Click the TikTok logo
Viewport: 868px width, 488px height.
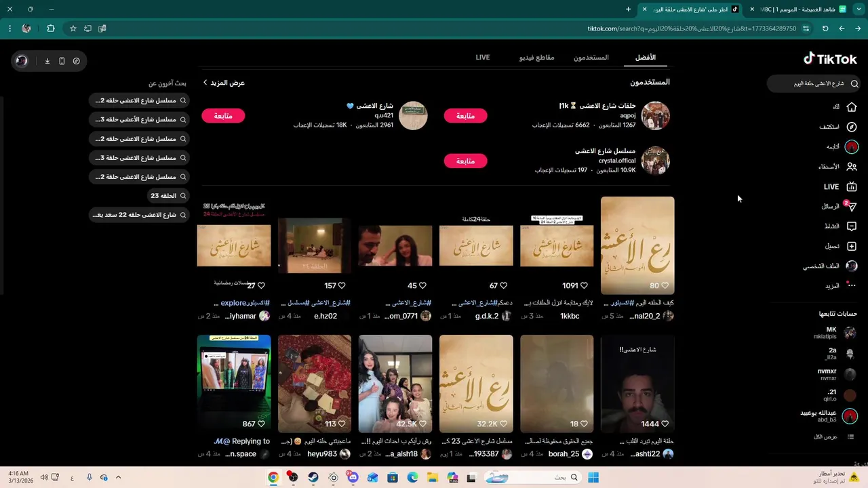click(830, 59)
